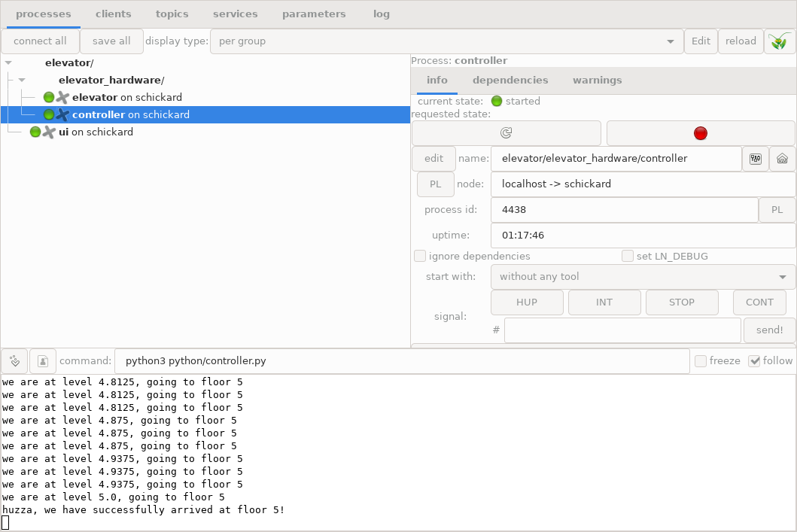The height and width of the screenshot is (532, 797).
Task: Open the log tab
Action: [x=382, y=14]
